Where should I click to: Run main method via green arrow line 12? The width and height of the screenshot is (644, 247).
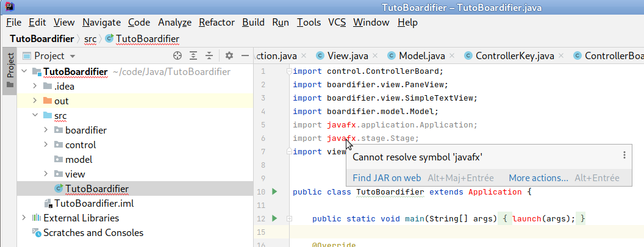(x=274, y=218)
